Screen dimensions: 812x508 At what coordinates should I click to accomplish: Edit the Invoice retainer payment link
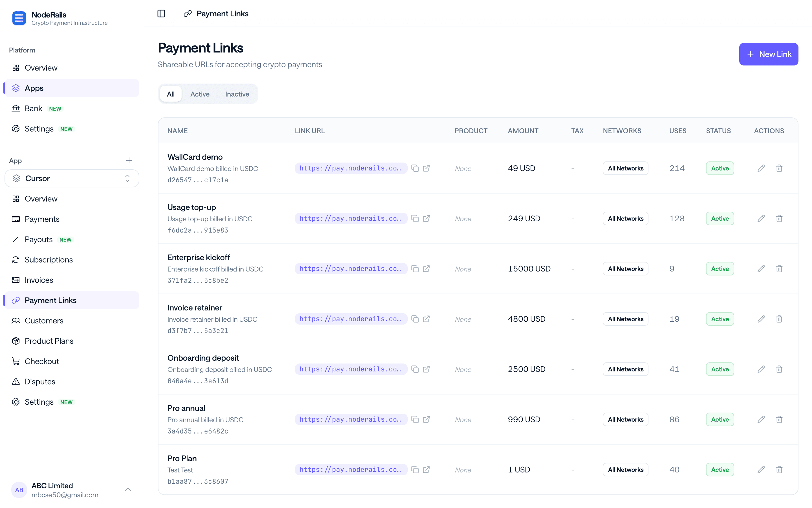[x=761, y=319]
